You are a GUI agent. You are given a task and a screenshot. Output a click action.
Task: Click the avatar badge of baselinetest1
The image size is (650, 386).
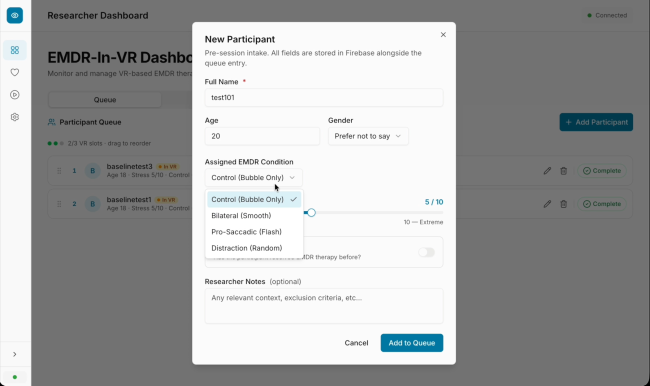click(x=92, y=204)
